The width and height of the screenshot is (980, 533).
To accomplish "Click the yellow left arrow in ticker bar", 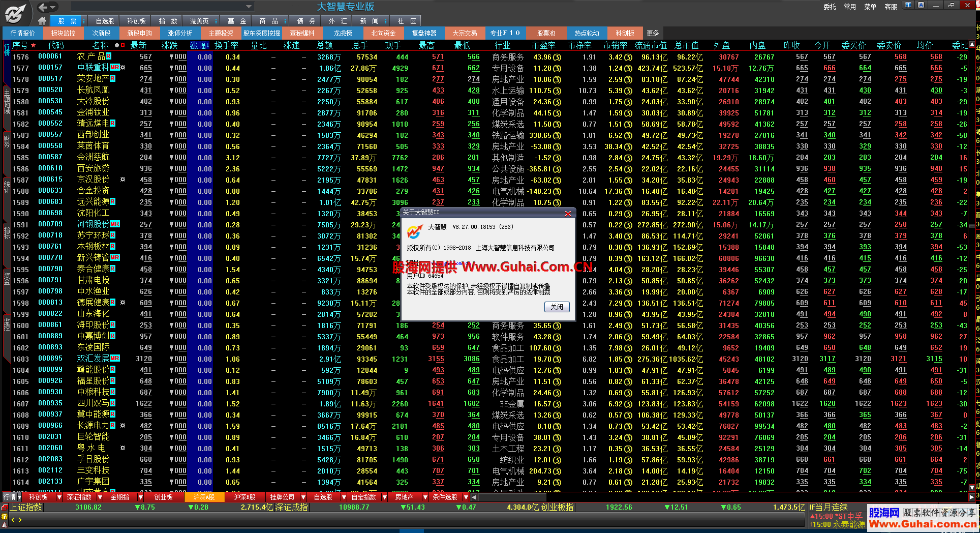I will click(x=13, y=520).
